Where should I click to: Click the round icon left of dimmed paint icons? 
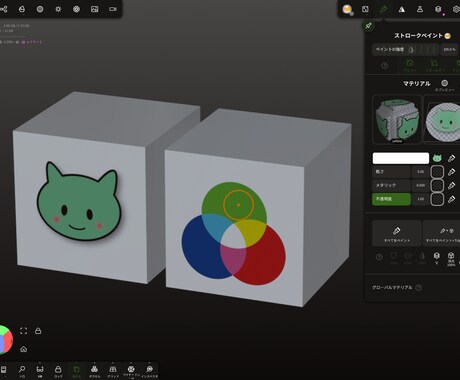tap(379, 257)
